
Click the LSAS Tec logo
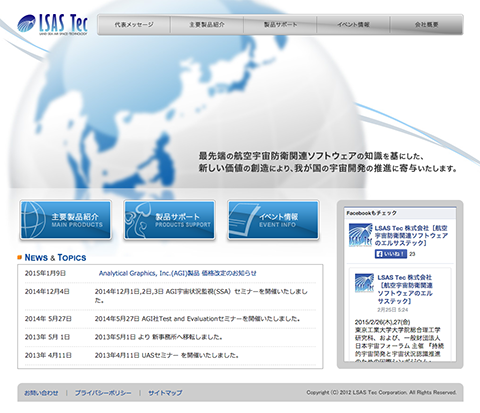pos(53,24)
